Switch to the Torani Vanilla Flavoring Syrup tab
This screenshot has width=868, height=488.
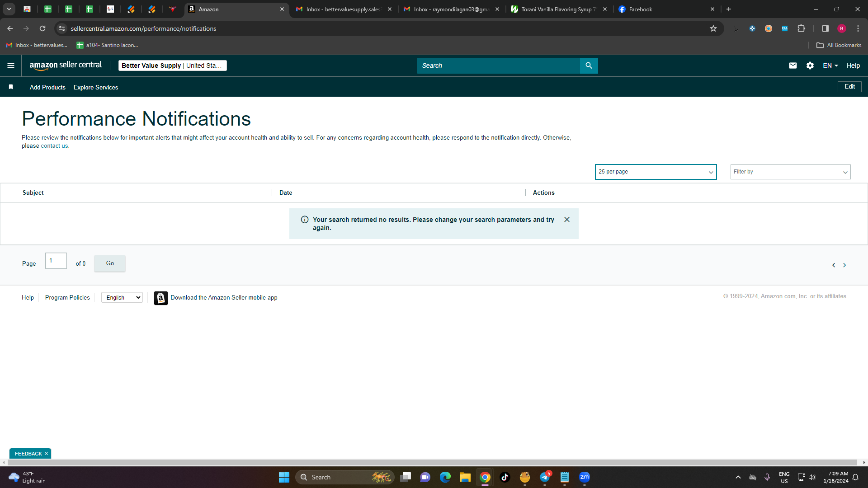pos(559,9)
